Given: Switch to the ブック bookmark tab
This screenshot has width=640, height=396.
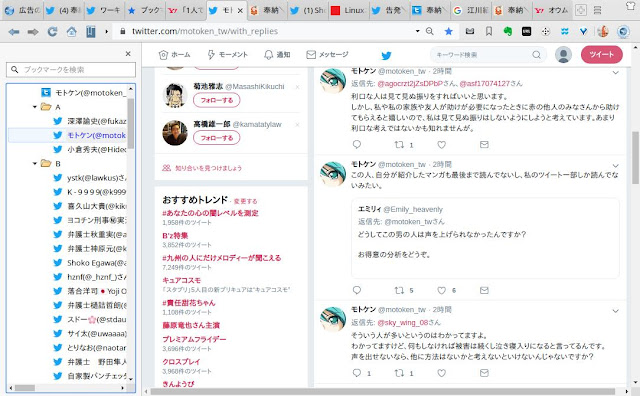Looking at the screenshot, I should coord(144,11).
